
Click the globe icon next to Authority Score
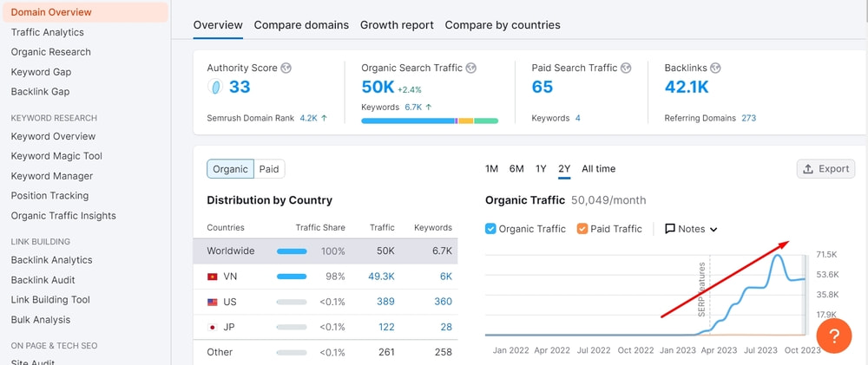pos(286,68)
